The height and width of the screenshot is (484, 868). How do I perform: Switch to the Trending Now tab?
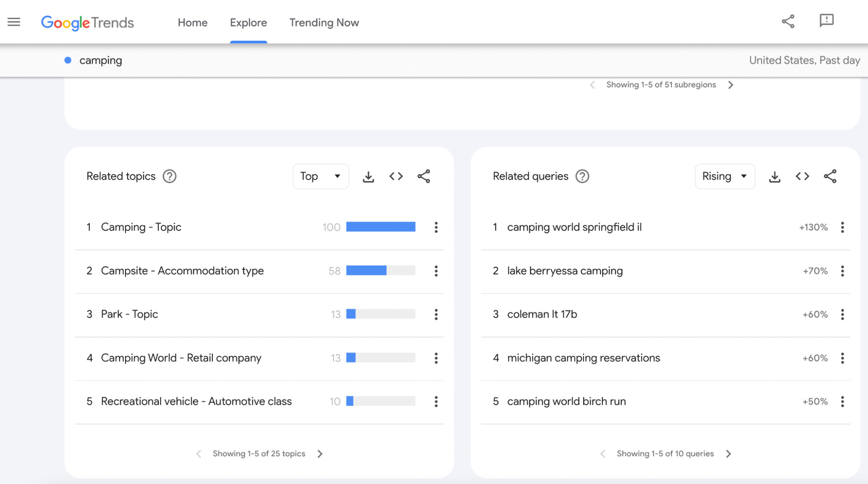click(323, 22)
